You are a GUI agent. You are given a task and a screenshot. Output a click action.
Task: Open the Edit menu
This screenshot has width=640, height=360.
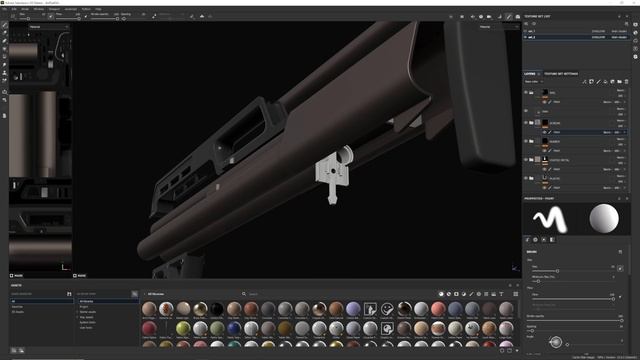tap(14, 9)
